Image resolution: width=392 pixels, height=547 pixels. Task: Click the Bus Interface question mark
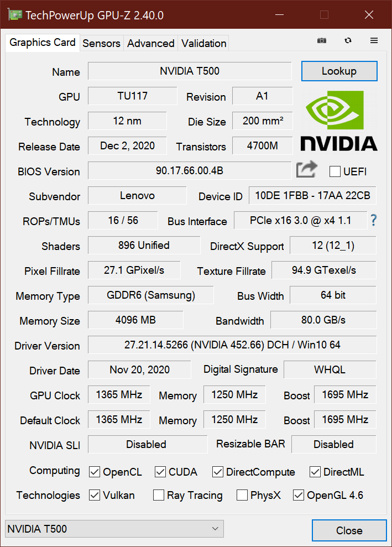point(374,221)
